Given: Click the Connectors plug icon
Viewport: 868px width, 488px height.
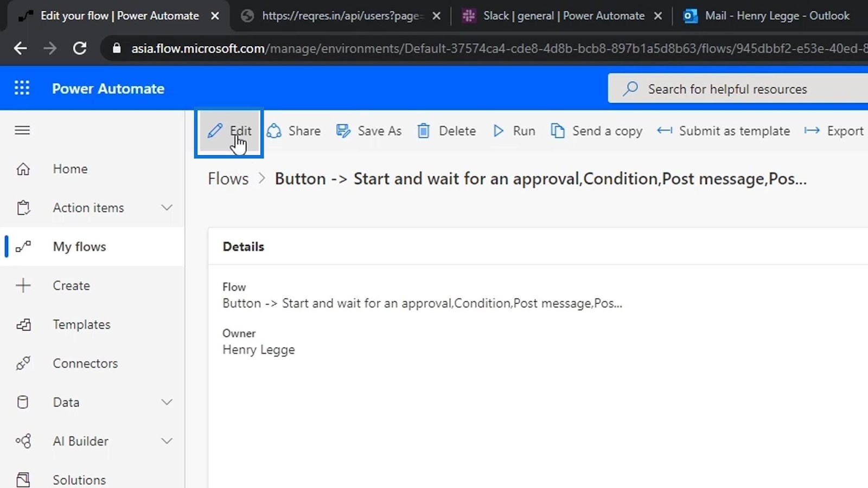Looking at the screenshot, I should [x=23, y=363].
